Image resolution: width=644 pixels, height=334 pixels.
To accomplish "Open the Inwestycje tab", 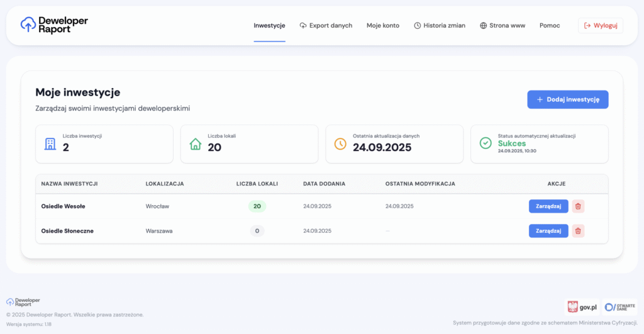I will (x=269, y=26).
